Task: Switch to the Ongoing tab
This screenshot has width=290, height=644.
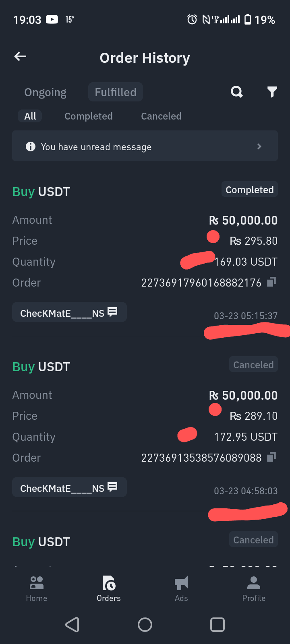Action: [46, 92]
